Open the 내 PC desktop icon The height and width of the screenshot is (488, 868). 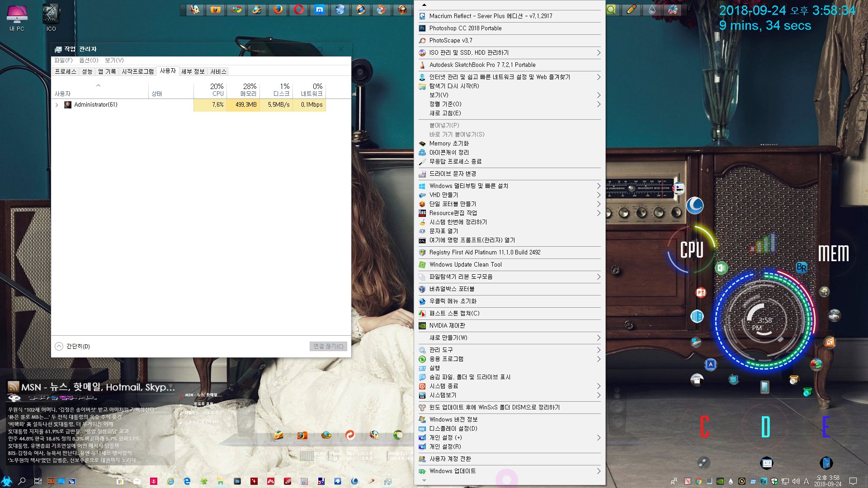click(x=17, y=18)
